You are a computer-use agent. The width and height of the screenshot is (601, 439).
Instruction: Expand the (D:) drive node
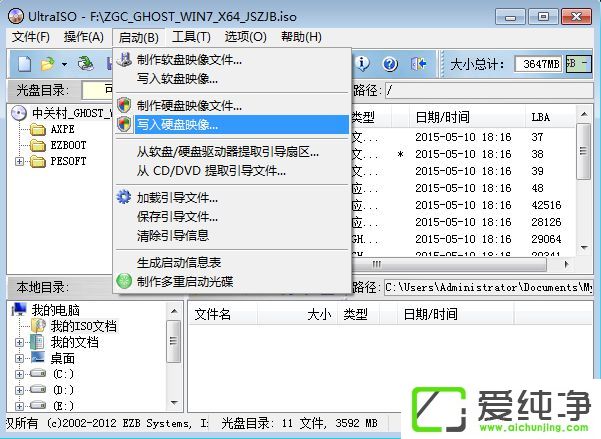tap(19, 390)
